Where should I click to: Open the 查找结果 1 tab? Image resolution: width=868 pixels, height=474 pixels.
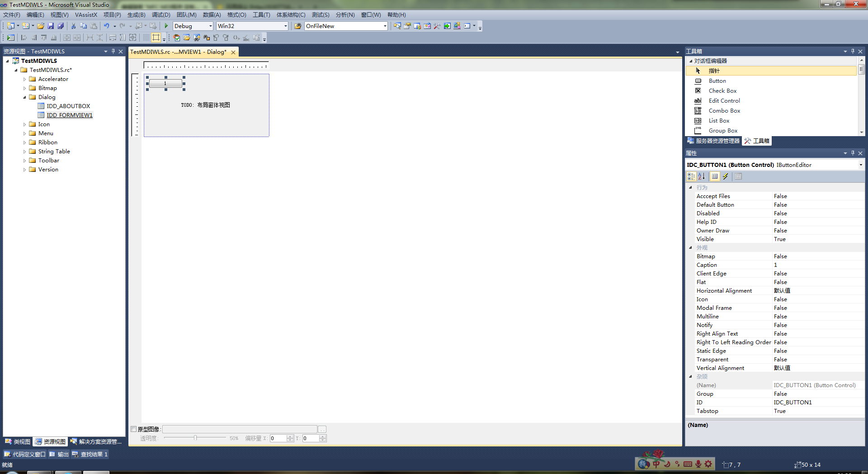point(90,455)
